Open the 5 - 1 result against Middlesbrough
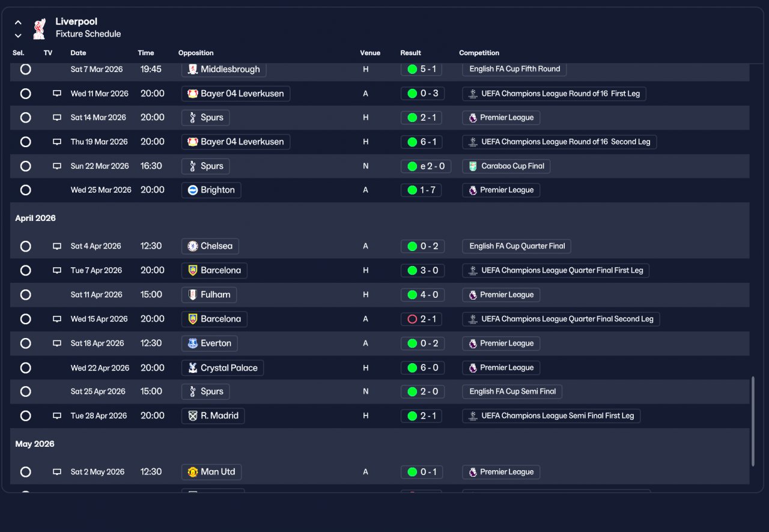The image size is (769, 532). click(x=422, y=69)
